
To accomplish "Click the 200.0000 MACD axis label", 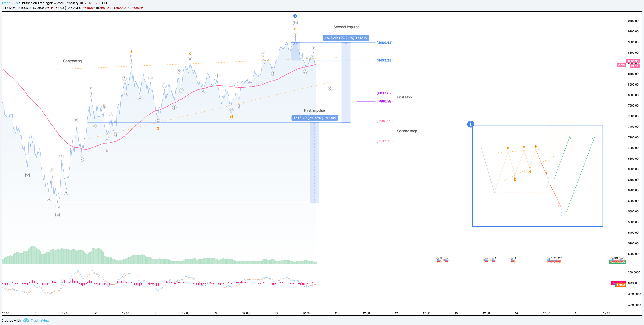I will click(634, 272).
